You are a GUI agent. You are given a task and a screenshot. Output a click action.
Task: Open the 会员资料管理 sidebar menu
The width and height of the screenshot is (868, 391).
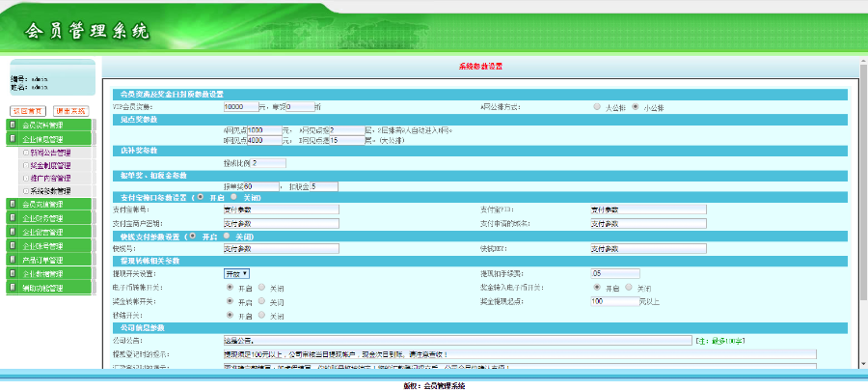click(49, 126)
